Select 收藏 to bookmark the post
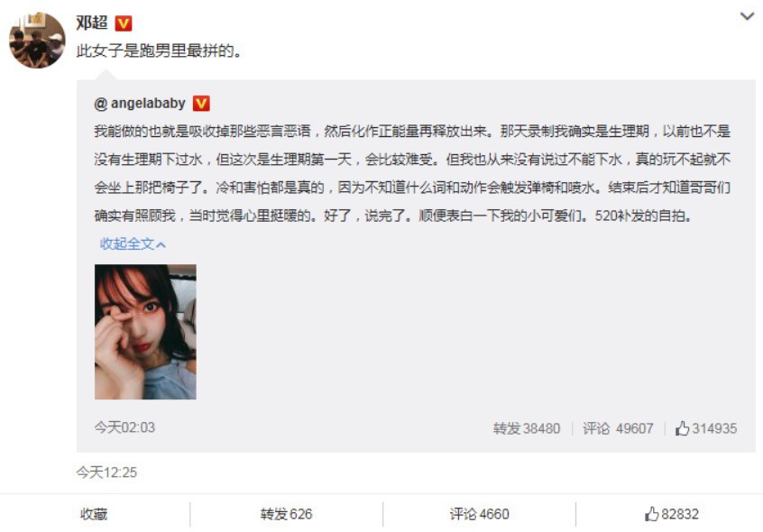The width and height of the screenshot is (763, 532). pyautogui.click(x=94, y=514)
